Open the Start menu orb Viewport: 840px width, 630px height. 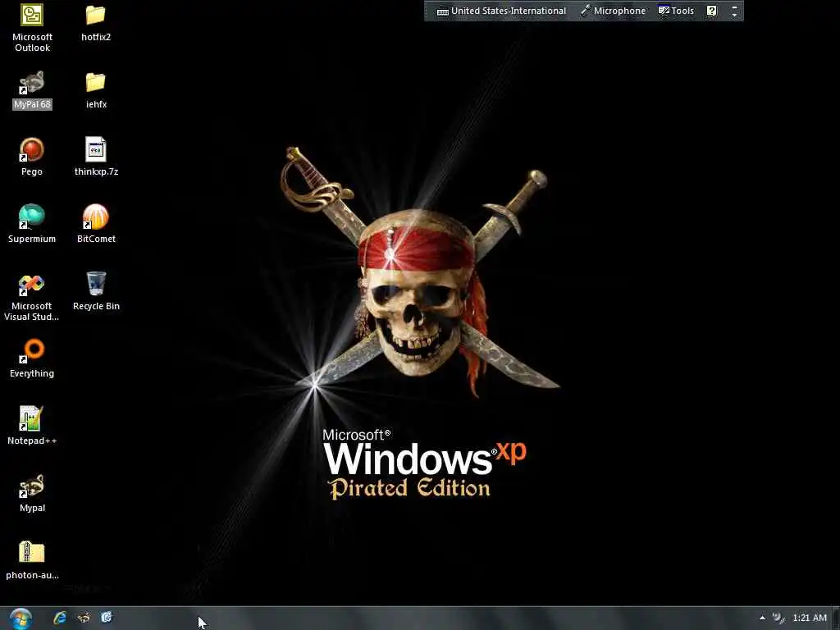(21, 619)
